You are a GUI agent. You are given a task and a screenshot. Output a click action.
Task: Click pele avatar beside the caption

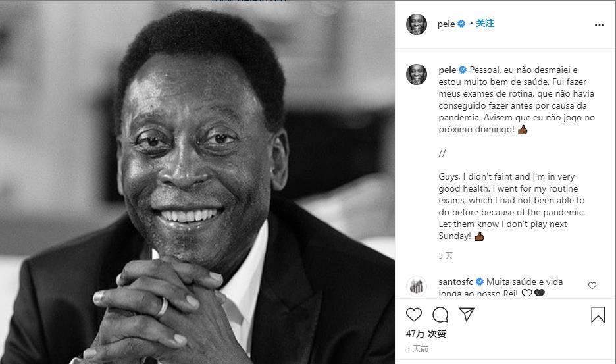tap(417, 74)
